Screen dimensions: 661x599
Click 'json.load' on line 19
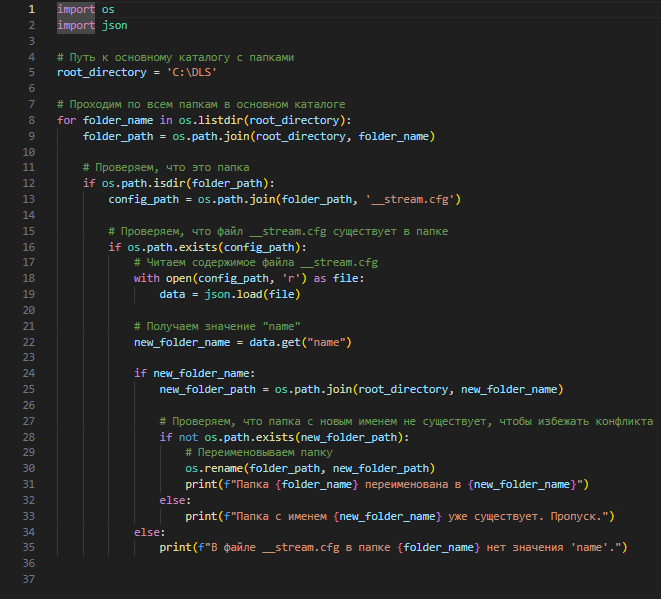(234, 295)
